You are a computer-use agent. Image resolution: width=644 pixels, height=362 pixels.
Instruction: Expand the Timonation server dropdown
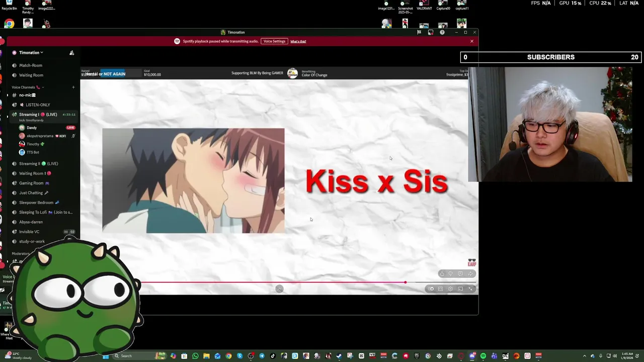pos(31,52)
